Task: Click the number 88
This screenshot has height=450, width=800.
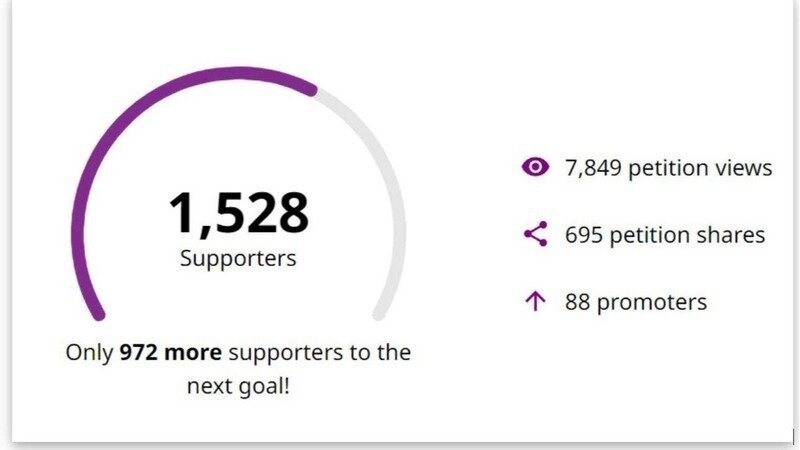Action: coord(577,302)
